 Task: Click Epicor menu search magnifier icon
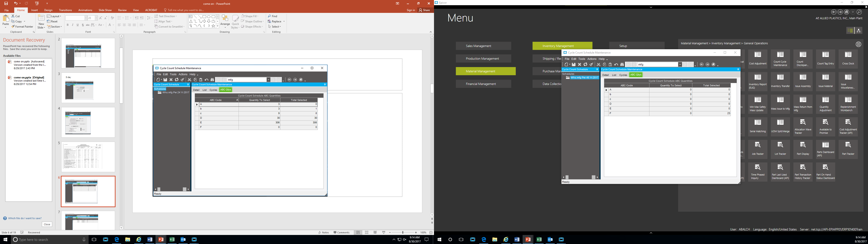(x=859, y=12)
